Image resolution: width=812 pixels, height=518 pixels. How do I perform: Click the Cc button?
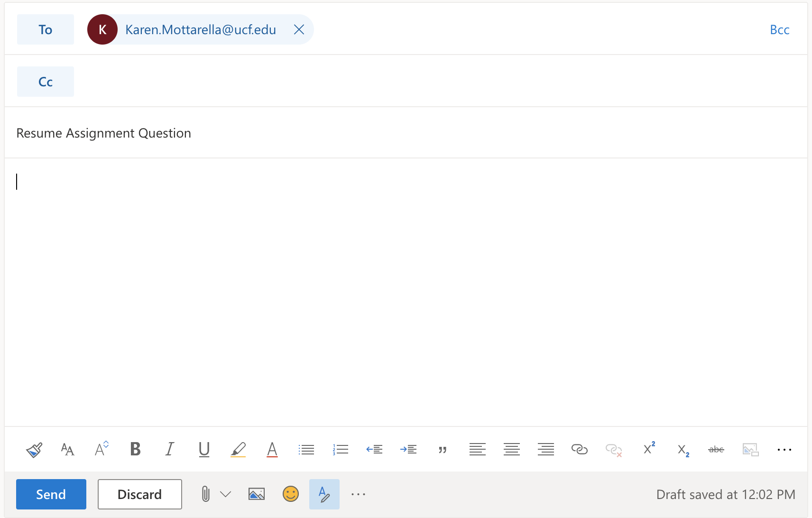(46, 82)
